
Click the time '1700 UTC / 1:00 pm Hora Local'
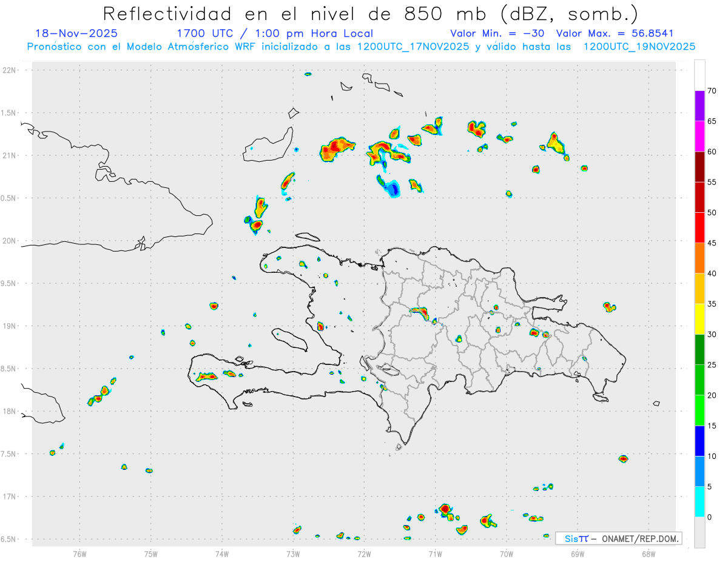pos(275,33)
